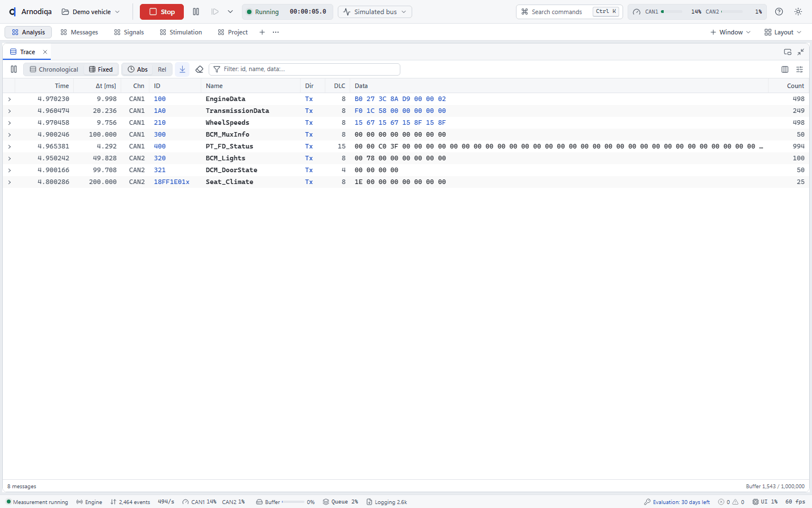Switch to the Stimulation tab

(x=181, y=32)
